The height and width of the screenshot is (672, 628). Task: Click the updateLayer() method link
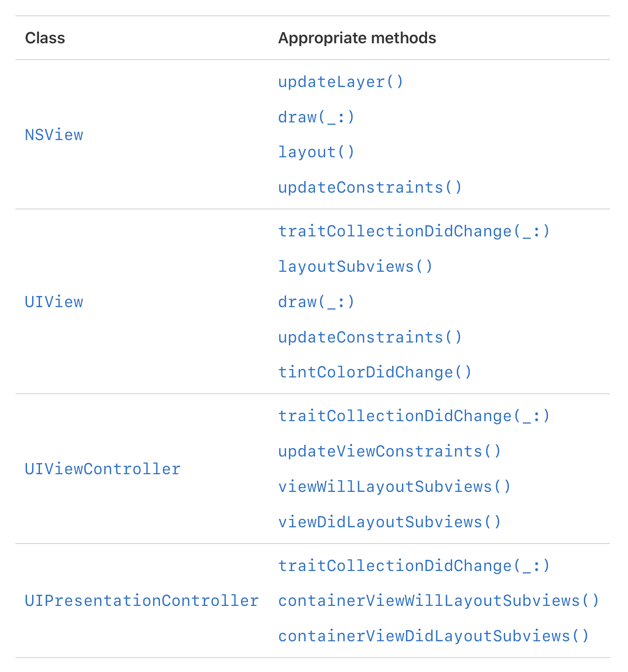(341, 82)
